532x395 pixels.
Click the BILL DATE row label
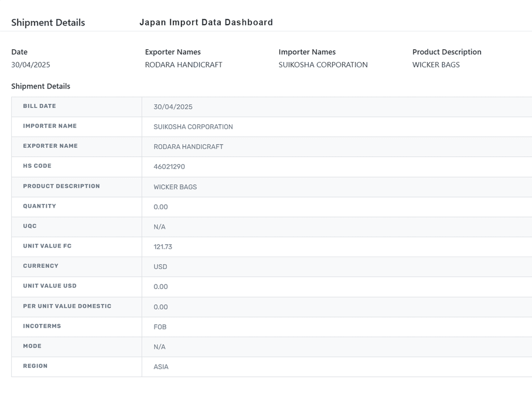tap(39, 106)
